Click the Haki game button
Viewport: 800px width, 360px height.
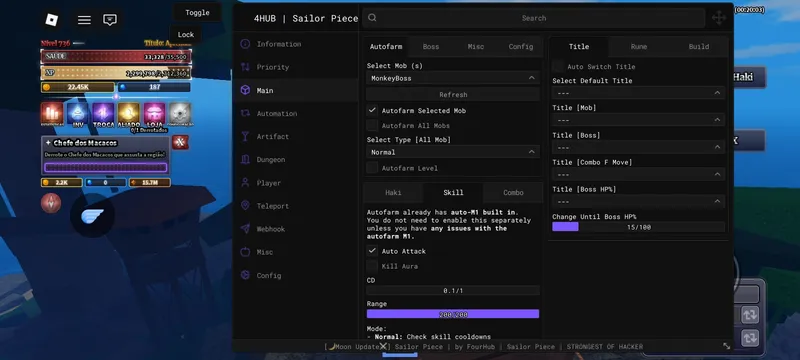pyautogui.click(x=749, y=77)
